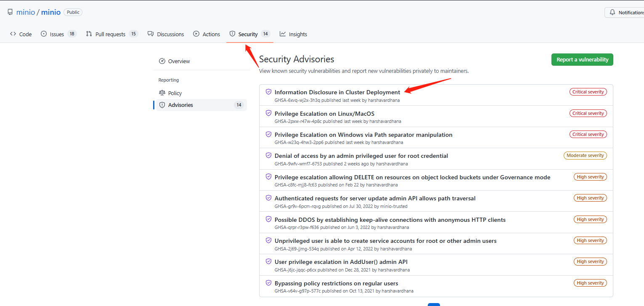Open the bold minio repository name link
This screenshot has height=306, width=644.
point(51,12)
